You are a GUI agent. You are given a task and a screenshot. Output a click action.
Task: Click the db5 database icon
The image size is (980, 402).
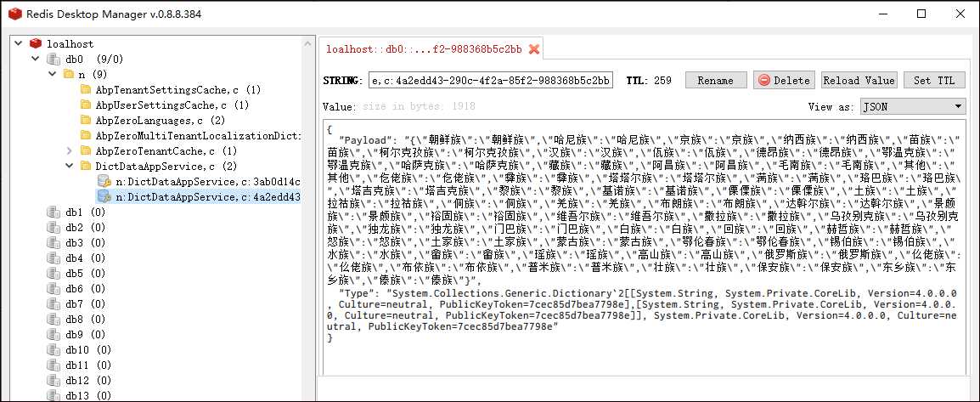coord(54,274)
